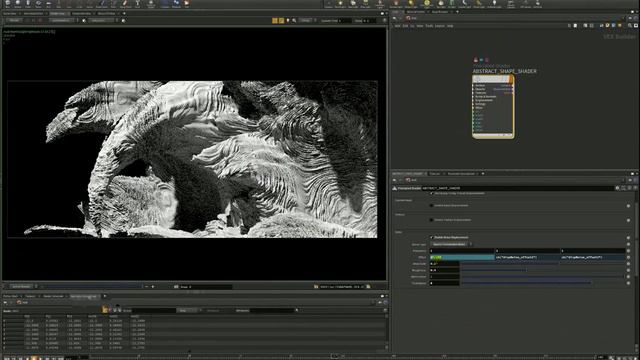Click the help icon in parameter header
The width and height of the screenshot is (640, 360).
pyautogui.click(x=635, y=188)
